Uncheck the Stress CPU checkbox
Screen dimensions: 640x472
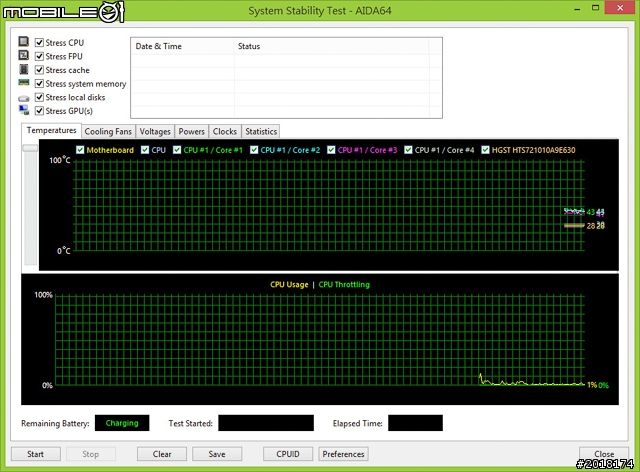pyautogui.click(x=39, y=42)
